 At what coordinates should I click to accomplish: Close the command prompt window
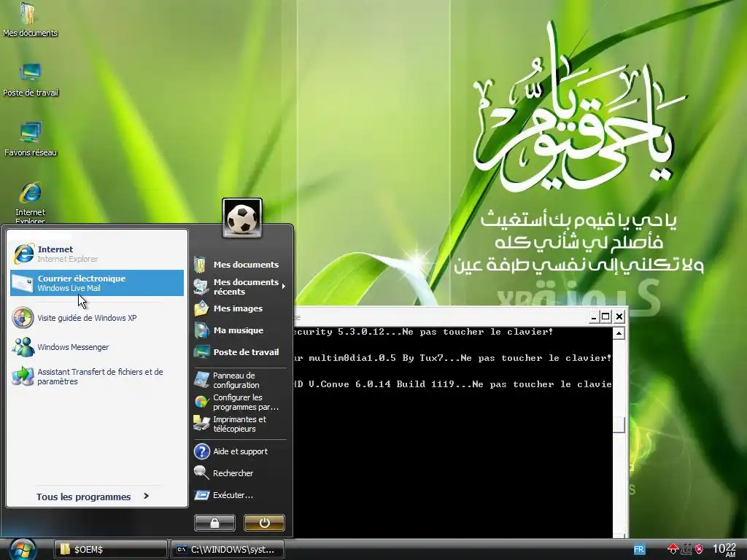click(619, 316)
